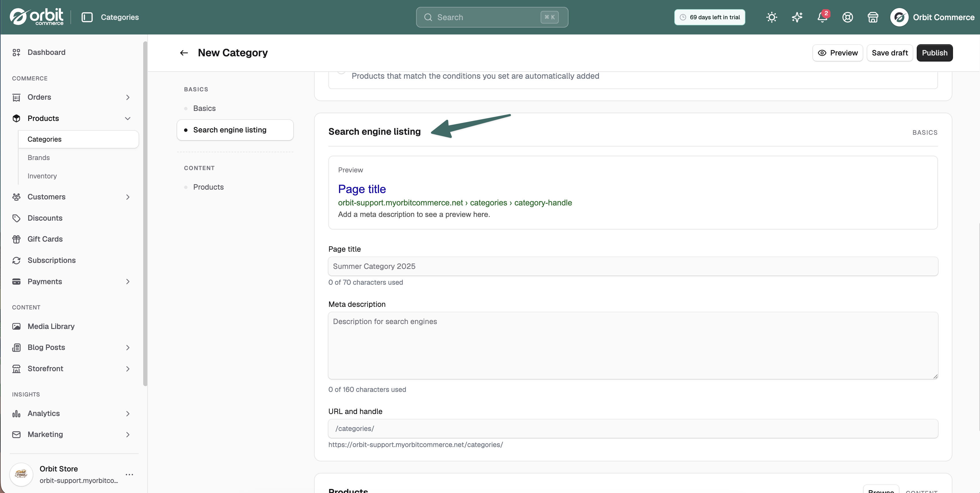The height and width of the screenshot is (493, 980).
Task: Click the Orbit Commerce logo
Action: 37,17
